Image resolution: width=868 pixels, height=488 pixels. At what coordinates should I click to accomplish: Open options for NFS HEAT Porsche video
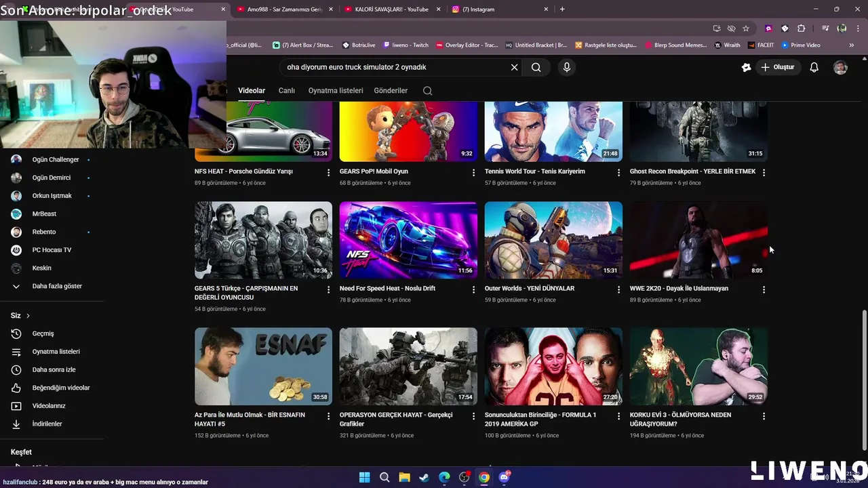coord(328,173)
